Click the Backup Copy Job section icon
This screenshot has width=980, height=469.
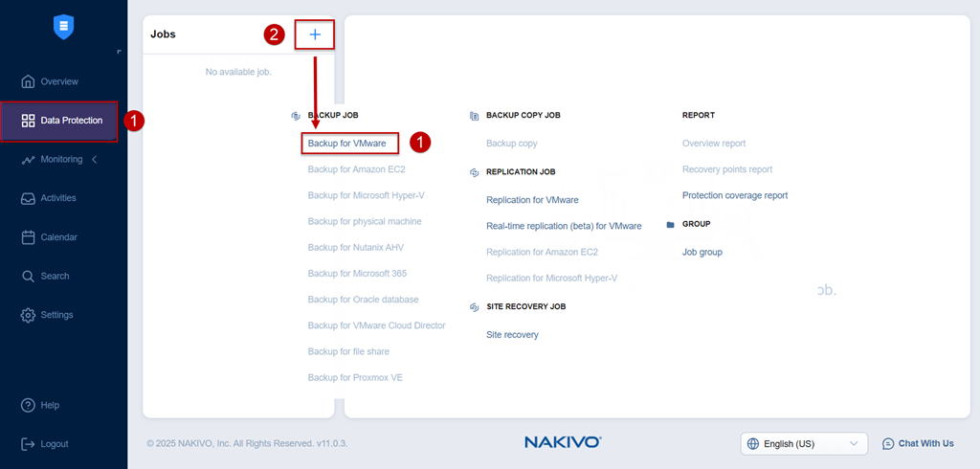[474, 116]
